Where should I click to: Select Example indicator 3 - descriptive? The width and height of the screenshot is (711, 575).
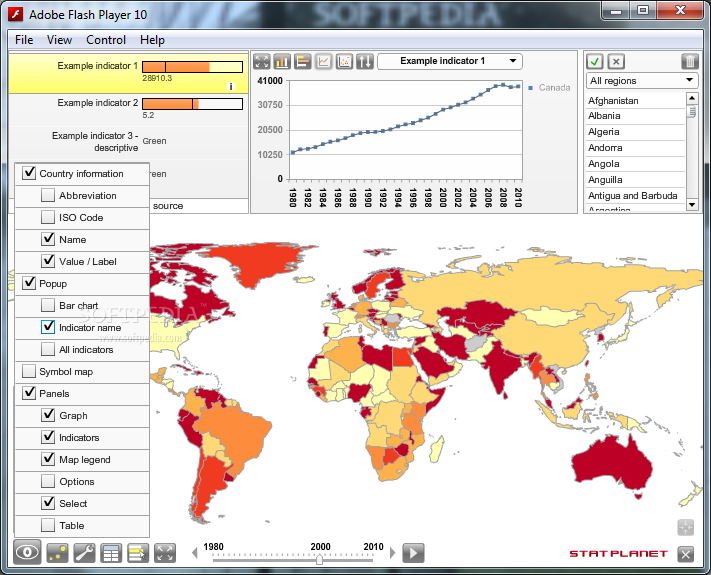[128, 142]
